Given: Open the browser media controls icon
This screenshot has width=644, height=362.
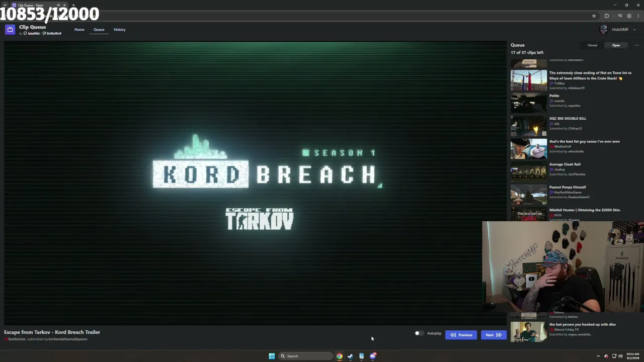Looking at the screenshot, I should [620, 16].
